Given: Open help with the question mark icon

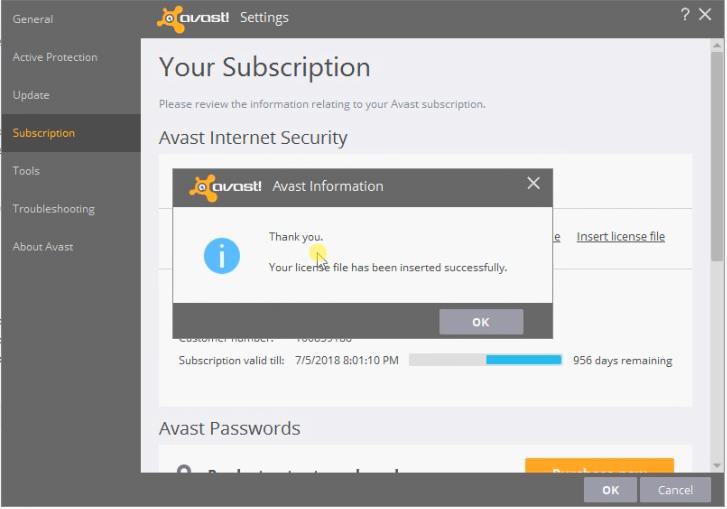Looking at the screenshot, I should (685, 15).
